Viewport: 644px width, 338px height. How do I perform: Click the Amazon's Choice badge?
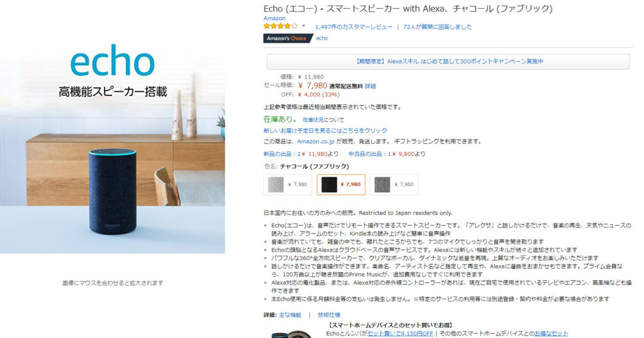click(287, 38)
